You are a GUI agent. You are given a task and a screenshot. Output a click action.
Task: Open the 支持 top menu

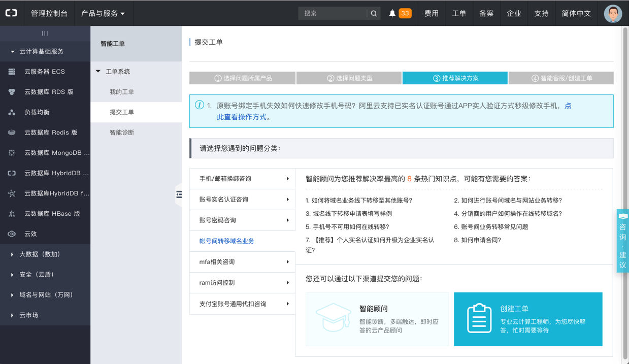[x=541, y=14]
